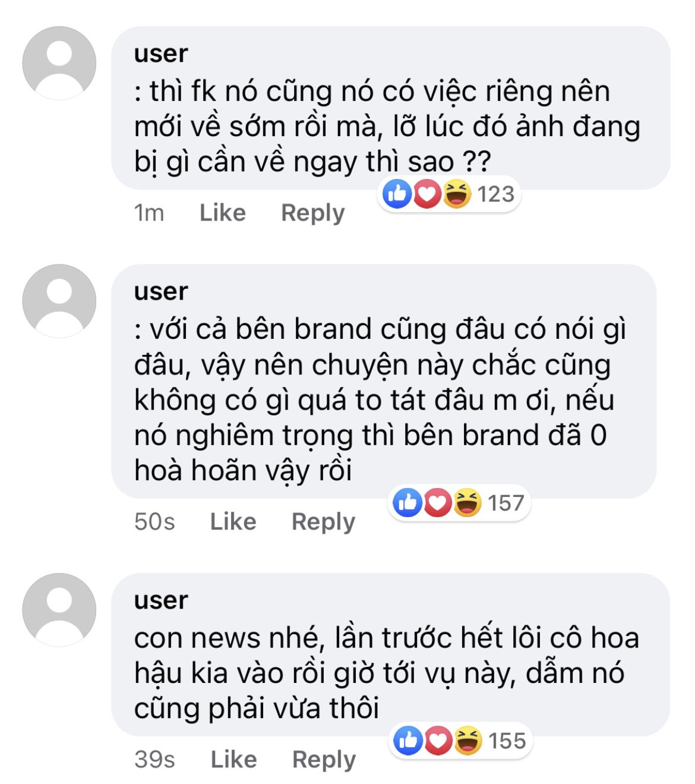This screenshot has height=784, width=695.
Task: Click the laughing reaction icon beside 157
Action: [x=467, y=503]
